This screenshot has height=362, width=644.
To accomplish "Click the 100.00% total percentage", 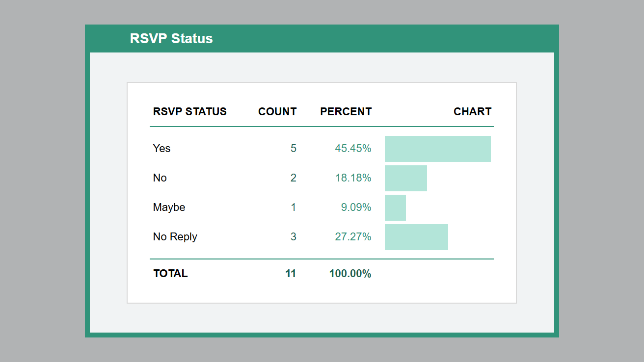I will click(x=350, y=273).
